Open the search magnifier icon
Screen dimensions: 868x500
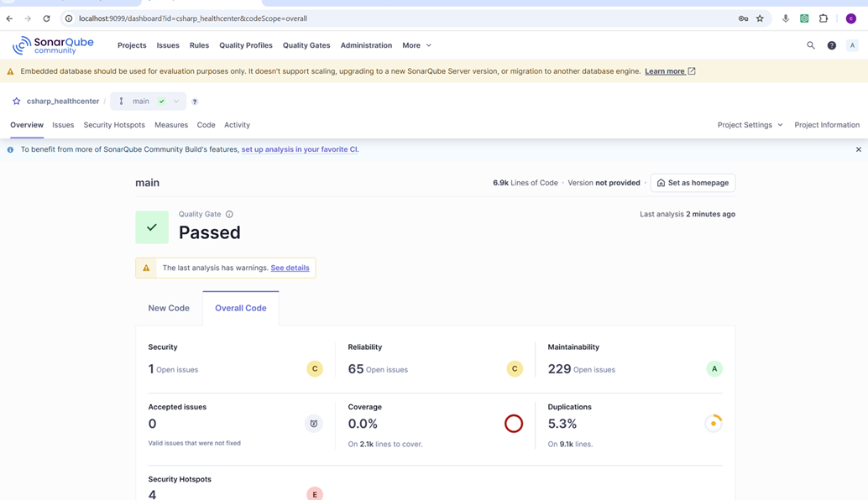810,45
